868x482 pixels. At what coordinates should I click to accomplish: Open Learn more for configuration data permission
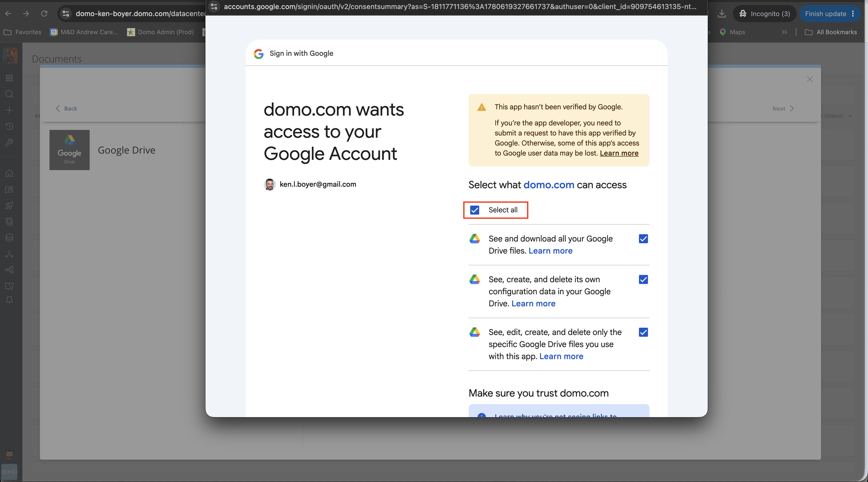[533, 303]
